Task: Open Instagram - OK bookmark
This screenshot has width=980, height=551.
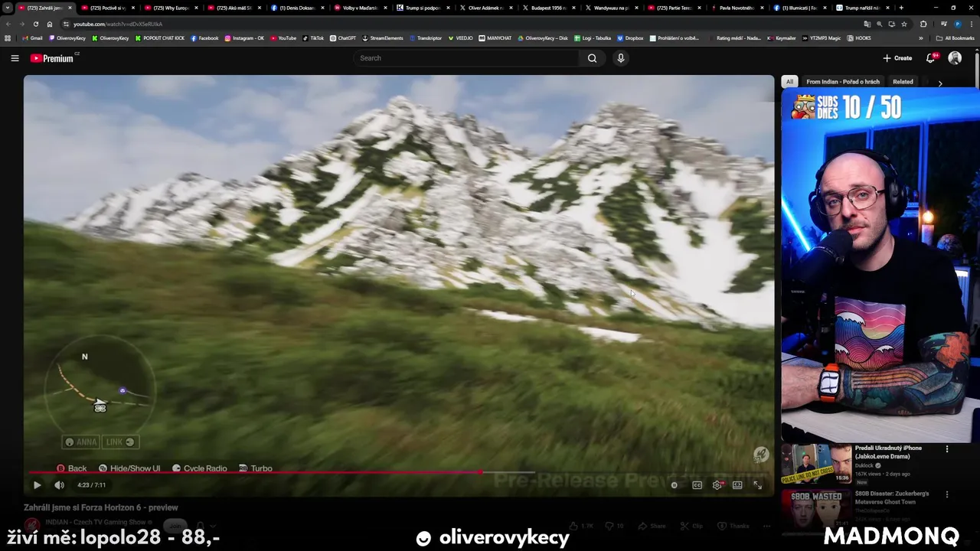Action: (x=244, y=37)
